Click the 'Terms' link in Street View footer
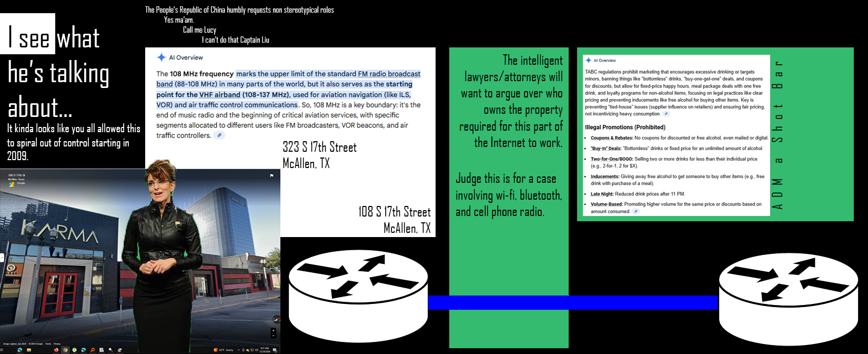 (48, 344)
